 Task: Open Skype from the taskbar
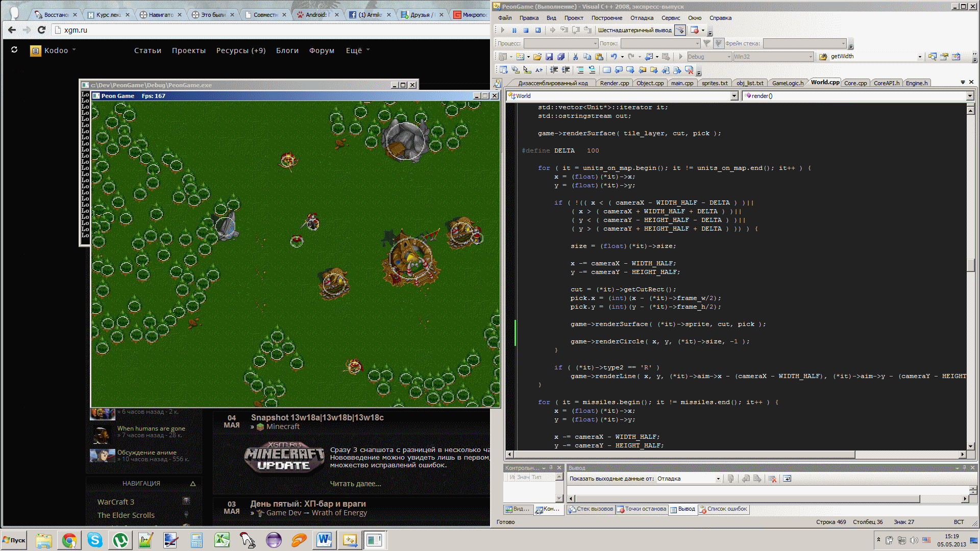pyautogui.click(x=95, y=540)
